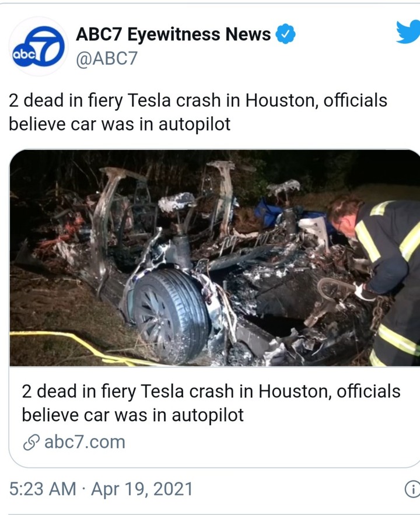Open the crash photo card image

click(x=215, y=258)
